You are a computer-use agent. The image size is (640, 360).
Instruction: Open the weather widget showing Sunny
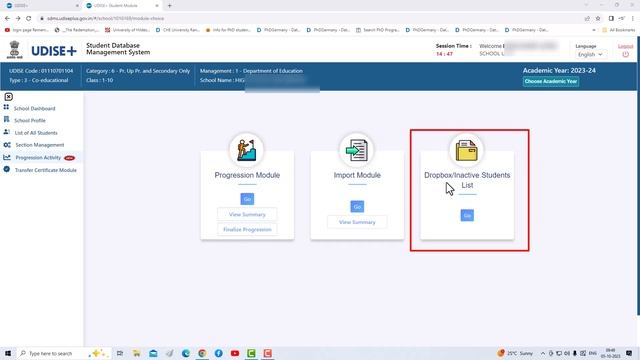515,353
